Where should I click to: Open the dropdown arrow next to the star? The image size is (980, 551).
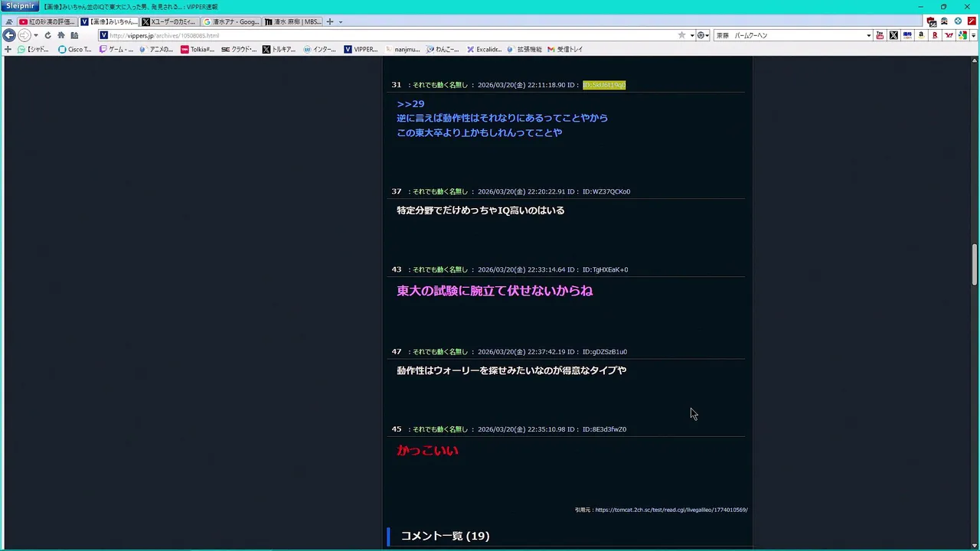pos(692,35)
